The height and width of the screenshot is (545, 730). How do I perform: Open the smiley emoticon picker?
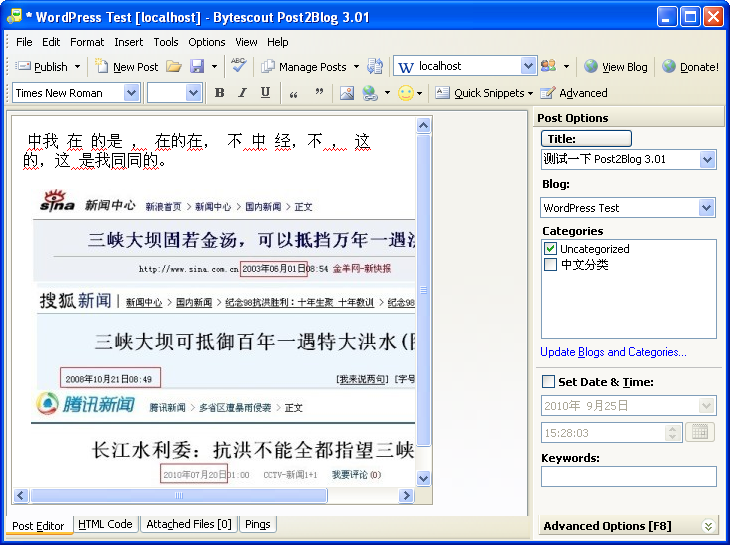[405, 93]
